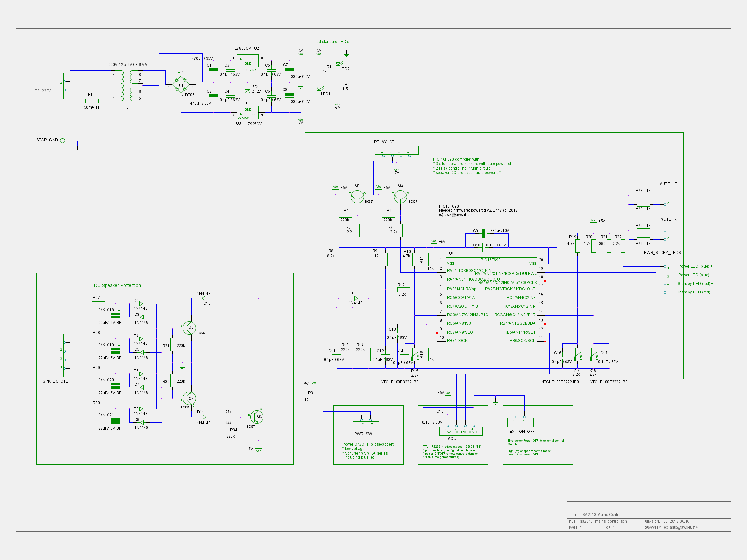Viewport: 747px width, 560px height.
Task: Select transformer T3 symbol
Action: (x=126, y=86)
